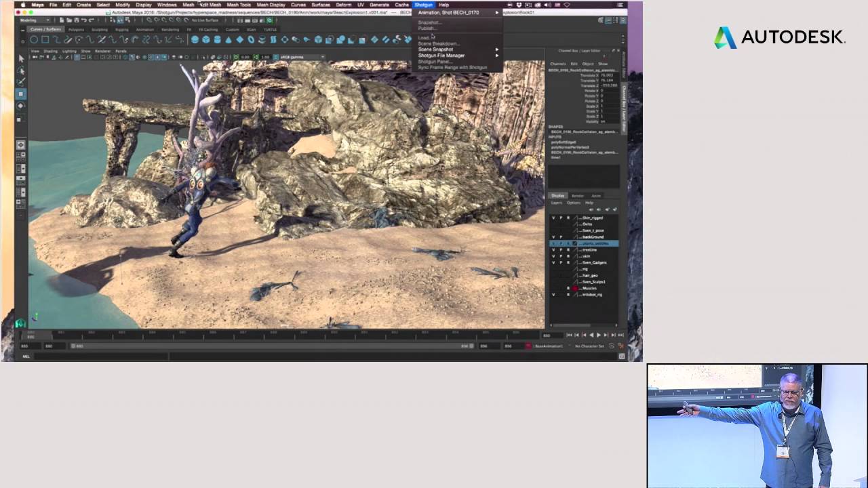Open the Deform menu

(x=344, y=5)
